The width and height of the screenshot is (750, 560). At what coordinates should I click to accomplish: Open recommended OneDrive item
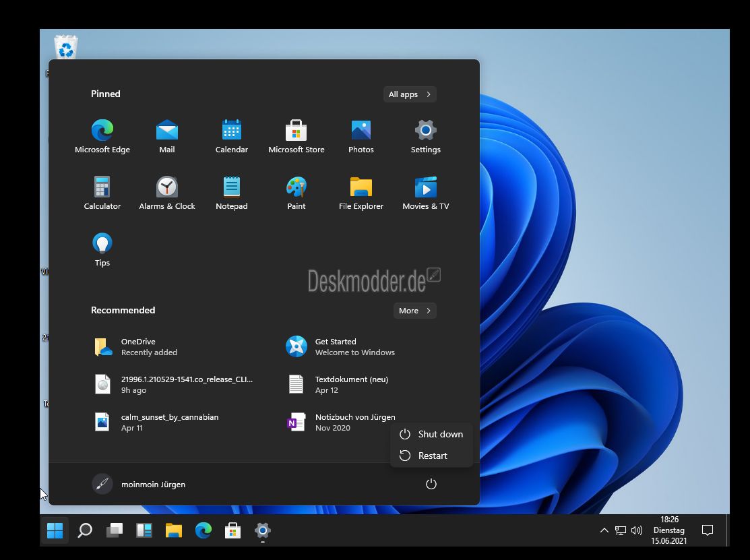[x=177, y=346]
